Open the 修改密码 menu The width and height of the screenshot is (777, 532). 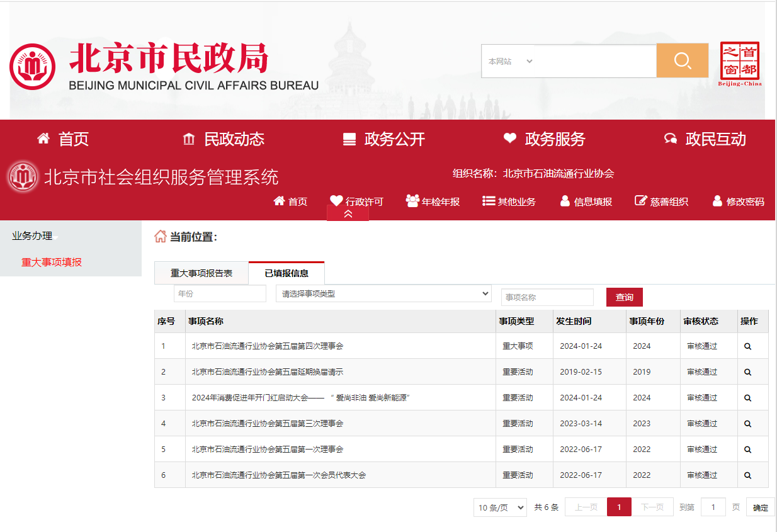[x=739, y=201]
